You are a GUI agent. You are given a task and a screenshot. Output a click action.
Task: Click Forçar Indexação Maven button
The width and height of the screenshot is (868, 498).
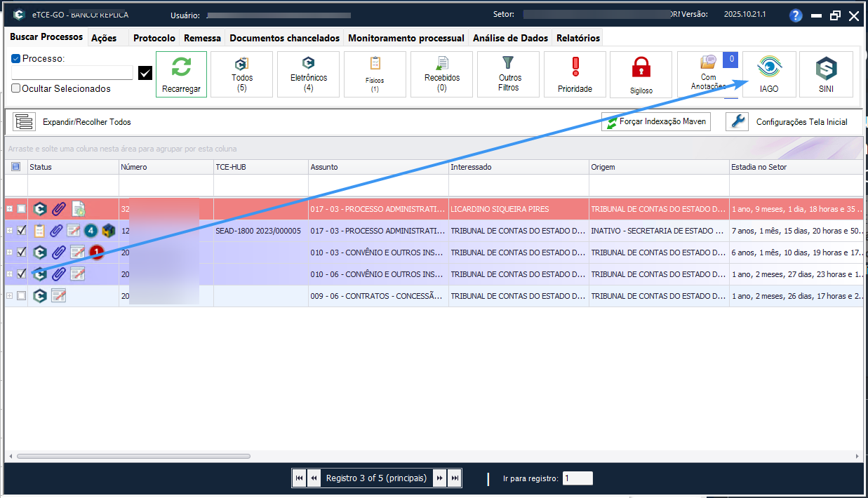[x=655, y=122]
